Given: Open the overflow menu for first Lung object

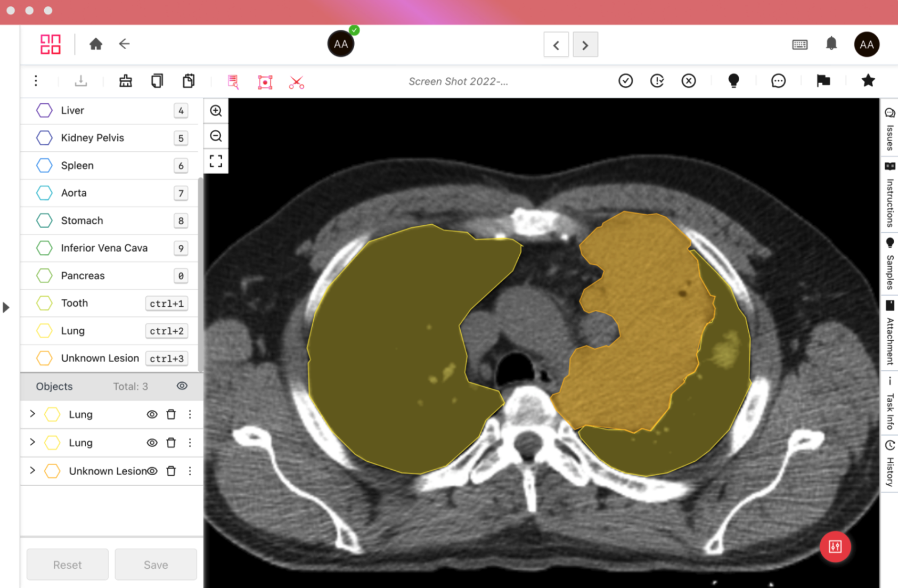Looking at the screenshot, I should point(190,414).
